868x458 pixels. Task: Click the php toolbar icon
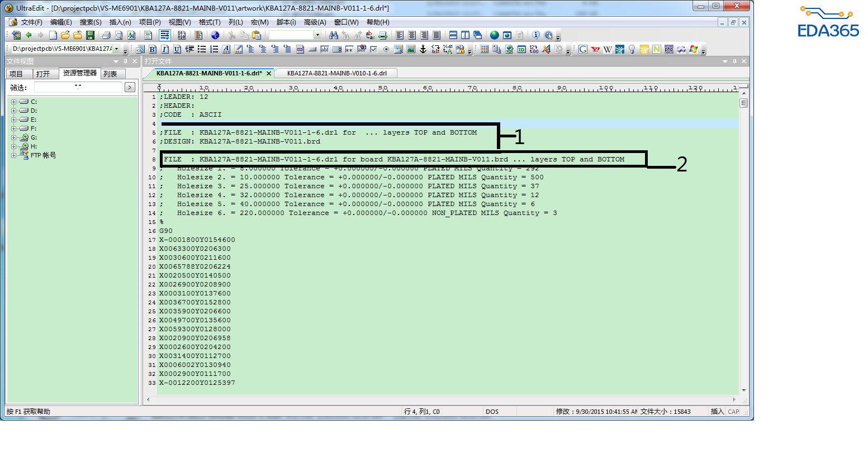[669, 49]
